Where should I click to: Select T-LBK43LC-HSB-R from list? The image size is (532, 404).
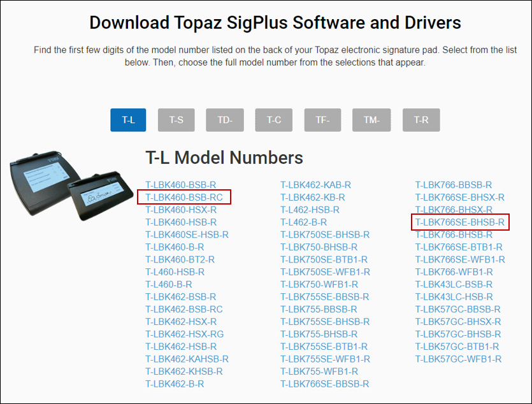[454, 297]
